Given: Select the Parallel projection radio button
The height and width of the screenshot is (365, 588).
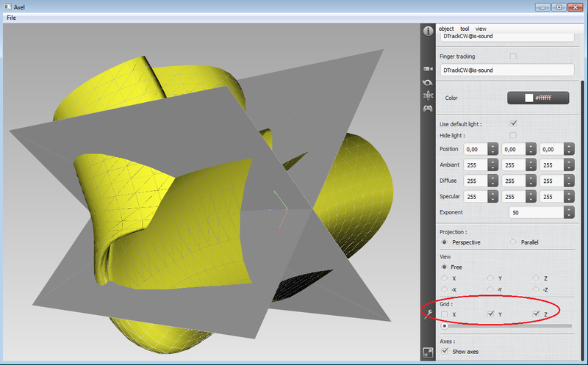Looking at the screenshot, I should click(513, 242).
